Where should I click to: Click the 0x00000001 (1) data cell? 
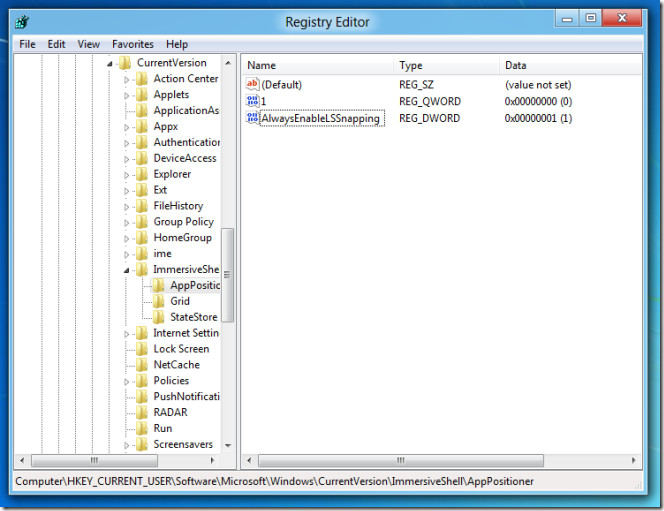pos(538,118)
